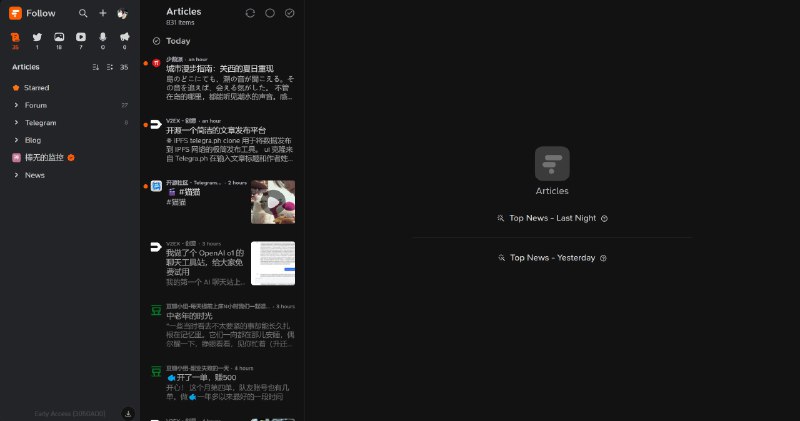Screen dimensions: 800x421
Task: Expand the Telegram folder
Action: (16, 122)
